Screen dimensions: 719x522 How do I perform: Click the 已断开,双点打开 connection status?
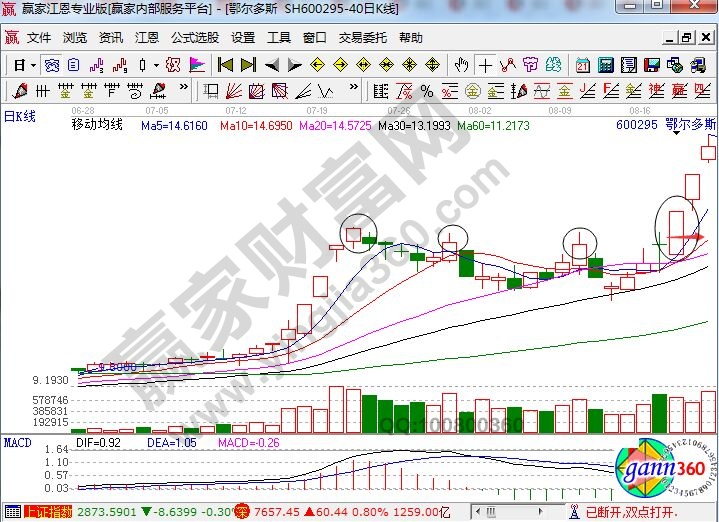click(x=647, y=512)
